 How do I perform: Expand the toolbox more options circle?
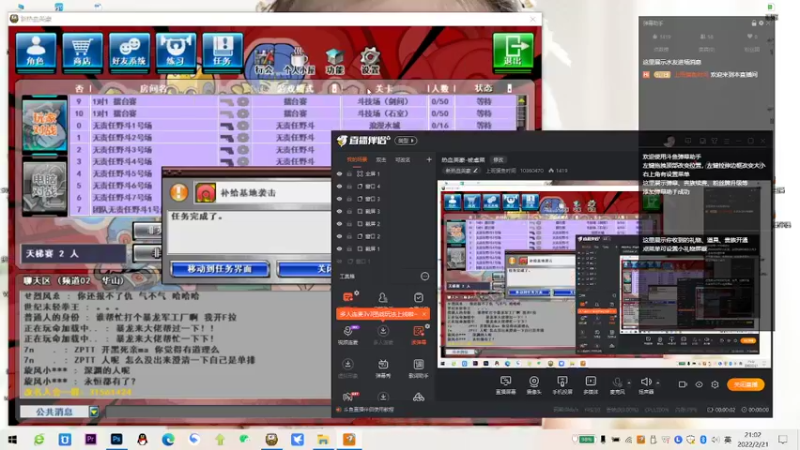424,277
